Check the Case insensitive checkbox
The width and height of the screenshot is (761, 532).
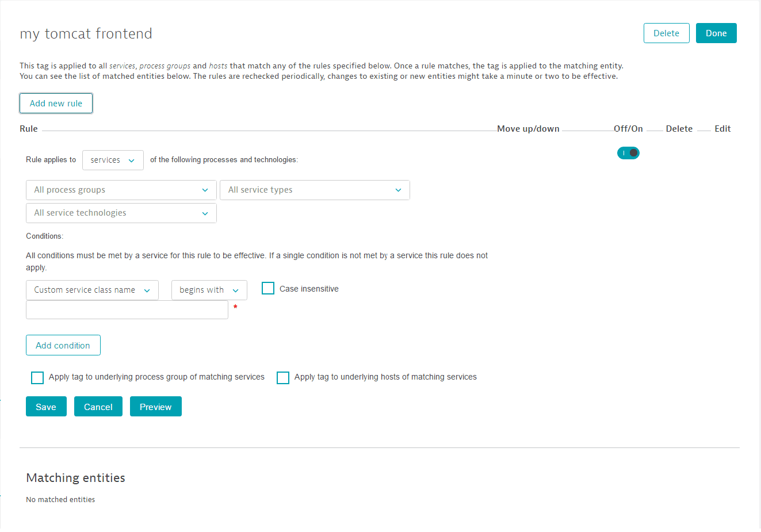coord(268,288)
